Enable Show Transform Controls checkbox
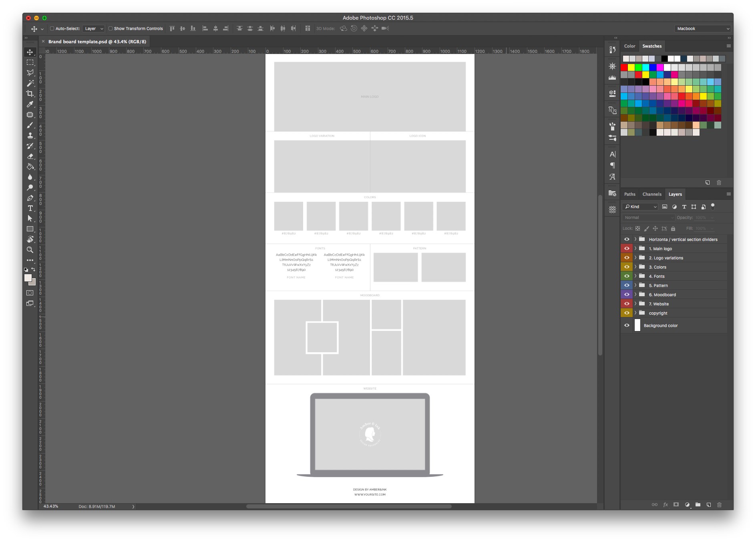Image resolution: width=756 pixels, height=542 pixels. (111, 28)
